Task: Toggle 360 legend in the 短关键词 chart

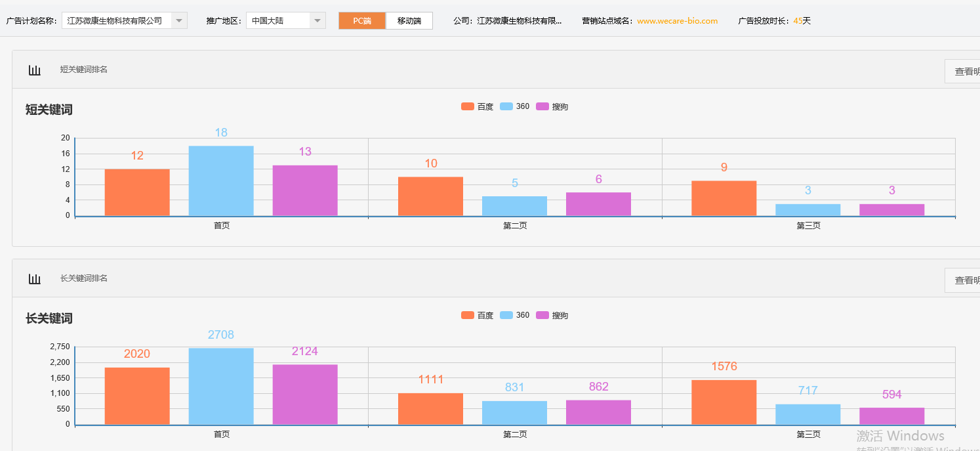Action: pyautogui.click(x=522, y=107)
